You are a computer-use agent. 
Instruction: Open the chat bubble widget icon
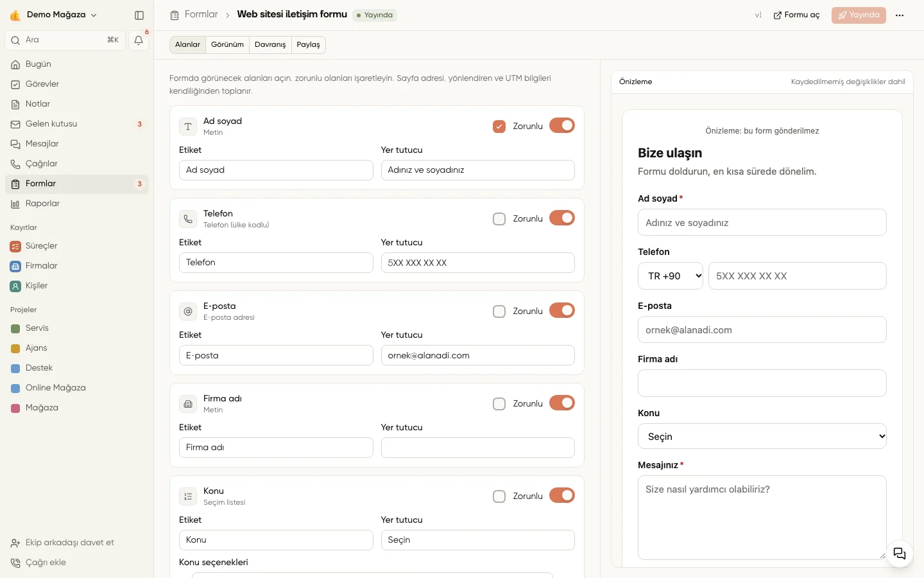point(900,554)
